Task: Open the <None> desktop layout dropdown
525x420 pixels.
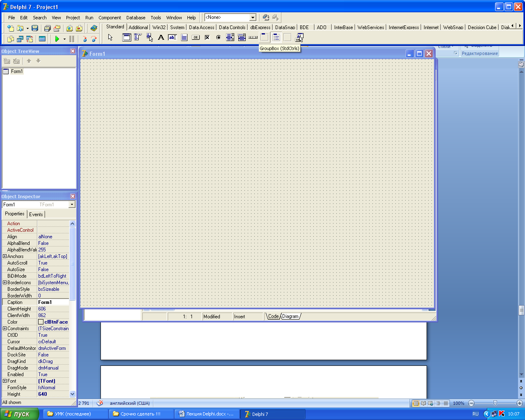Action: coord(253,17)
